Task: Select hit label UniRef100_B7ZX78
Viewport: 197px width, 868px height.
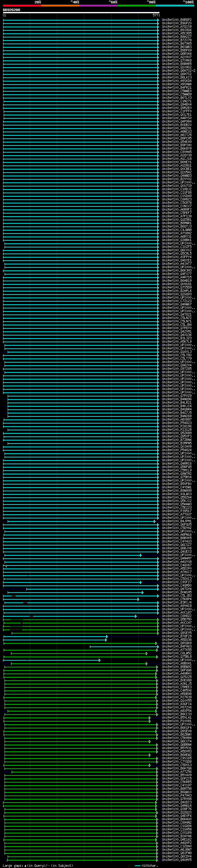Action: [x=176, y=40]
